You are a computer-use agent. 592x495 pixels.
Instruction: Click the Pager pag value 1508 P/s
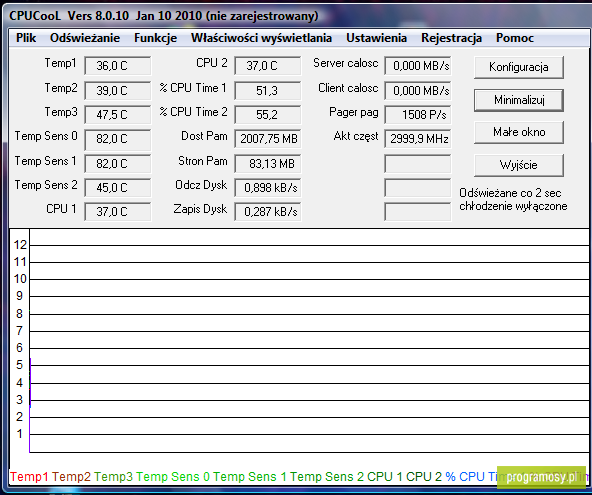[418, 114]
